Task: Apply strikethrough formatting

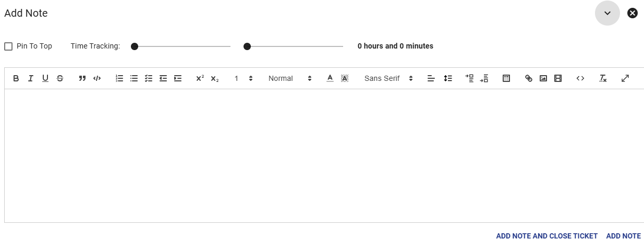Action: point(60,78)
